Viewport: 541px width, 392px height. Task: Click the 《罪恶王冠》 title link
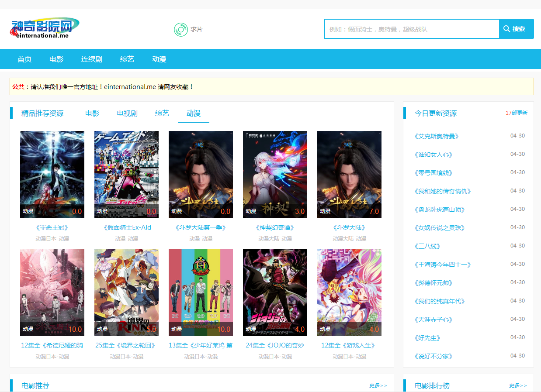point(52,227)
